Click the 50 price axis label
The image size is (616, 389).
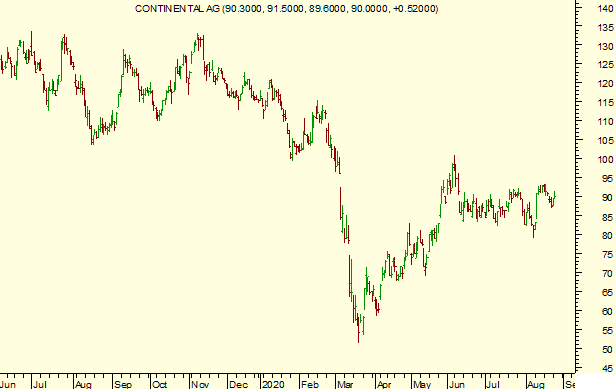[607, 349]
